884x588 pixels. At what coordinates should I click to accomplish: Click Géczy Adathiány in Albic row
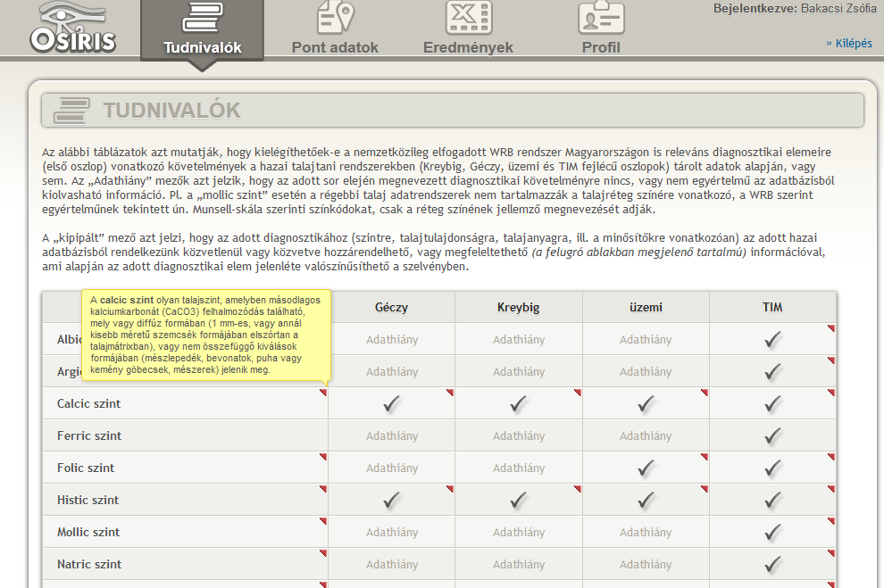(x=392, y=340)
